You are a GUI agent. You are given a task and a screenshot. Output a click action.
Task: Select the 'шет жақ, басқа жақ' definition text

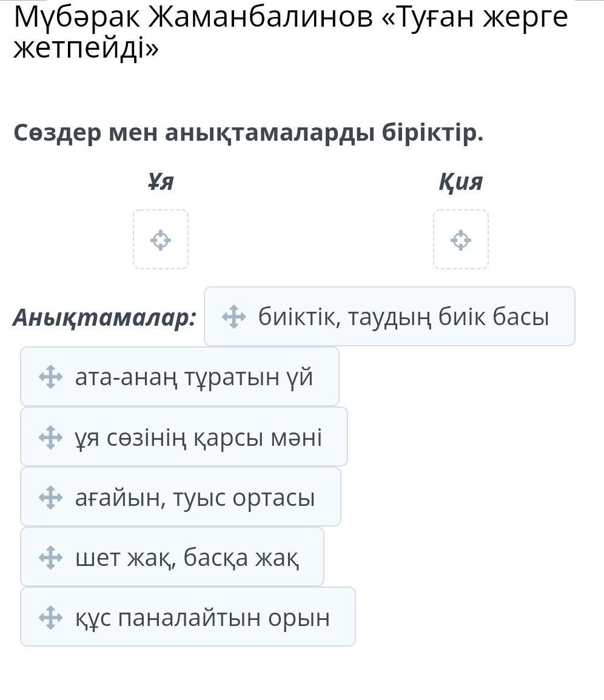pos(187,557)
